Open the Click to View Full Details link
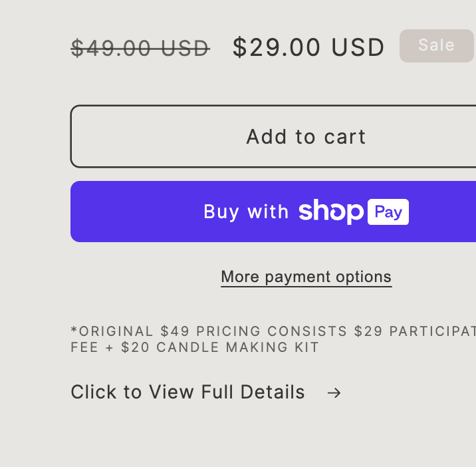The height and width of the screenshot is (467, 476). click(188, 392)
